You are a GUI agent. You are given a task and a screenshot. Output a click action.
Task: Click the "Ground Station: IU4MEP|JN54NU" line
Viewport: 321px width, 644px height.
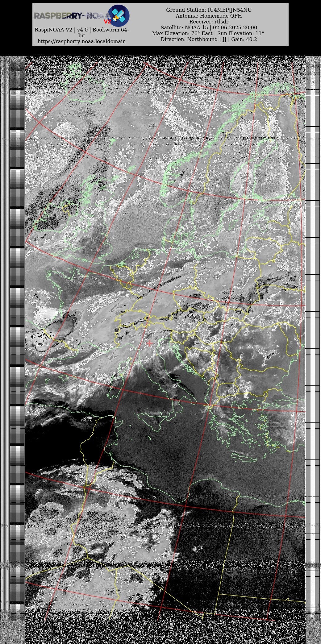(x=209, y=10)
